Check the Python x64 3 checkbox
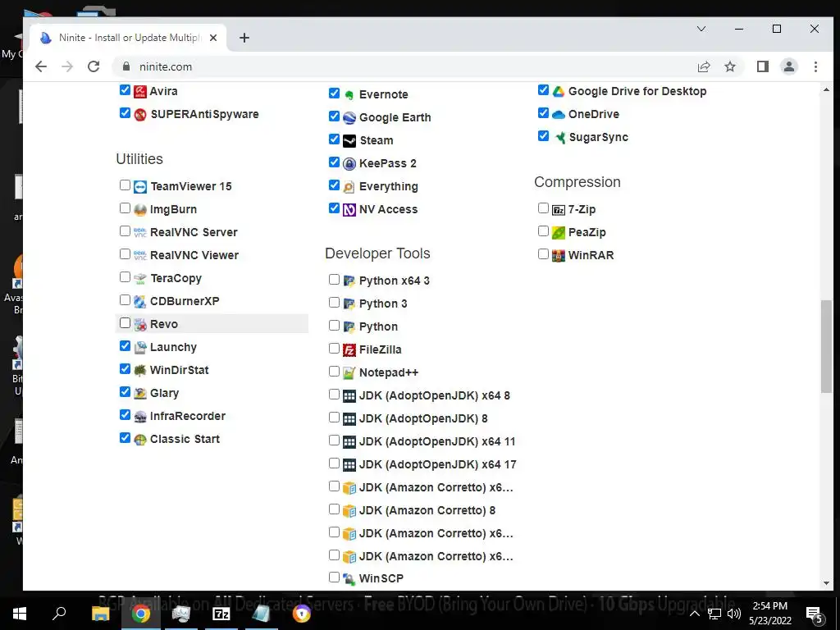The image size is (840, 630). (335, 279)
